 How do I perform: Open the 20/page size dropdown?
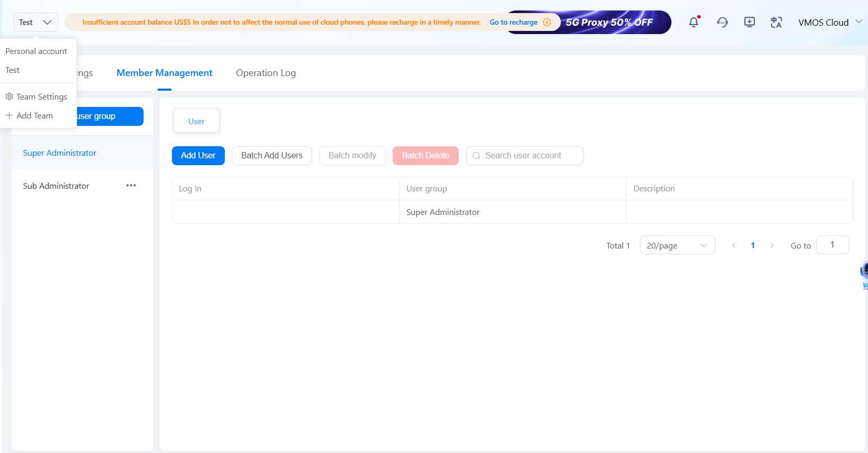click(677, 245)
